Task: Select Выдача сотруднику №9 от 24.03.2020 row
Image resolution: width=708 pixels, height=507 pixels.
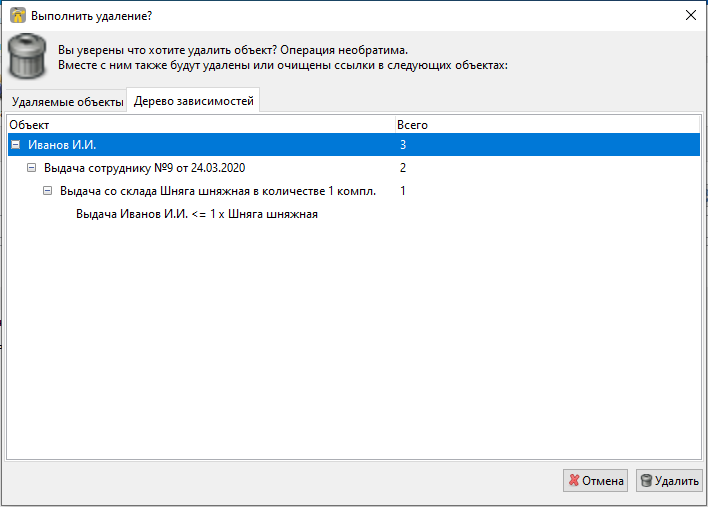Action: pos(354,168)
